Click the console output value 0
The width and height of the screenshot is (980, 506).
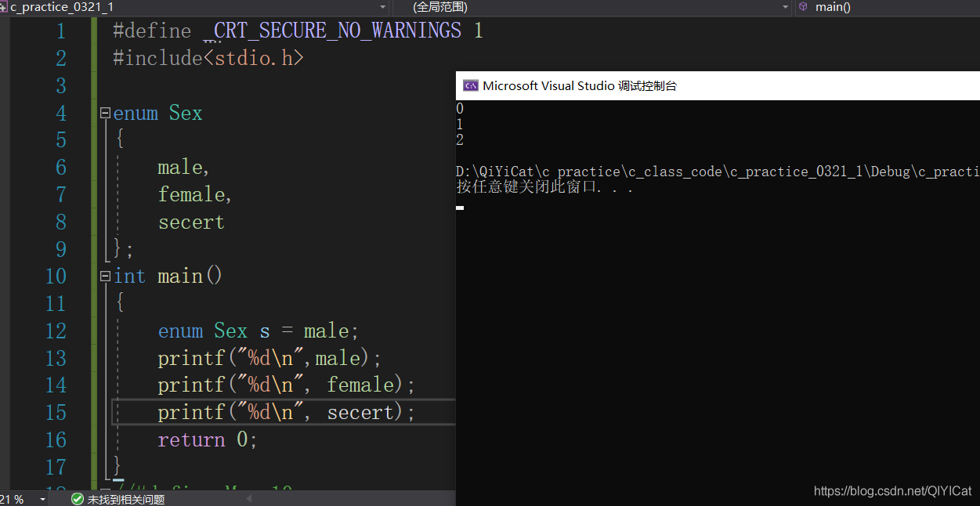click(460, 109)
